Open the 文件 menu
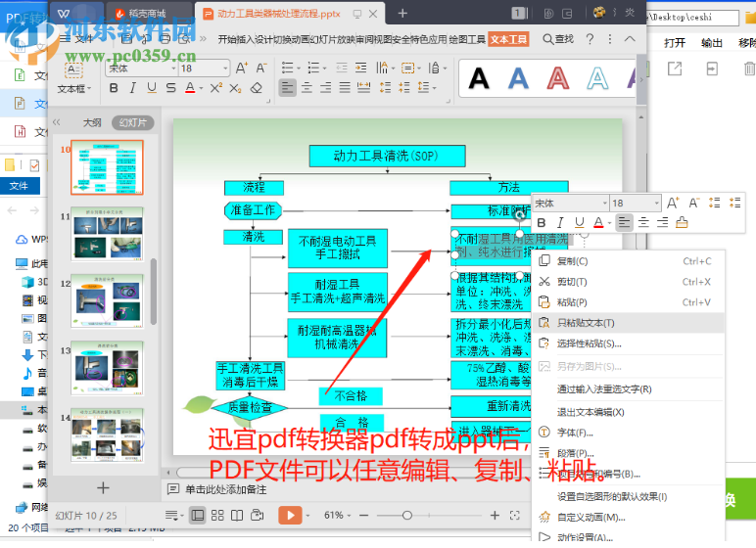This screenshot has width=756, height=548. [76, 38]
